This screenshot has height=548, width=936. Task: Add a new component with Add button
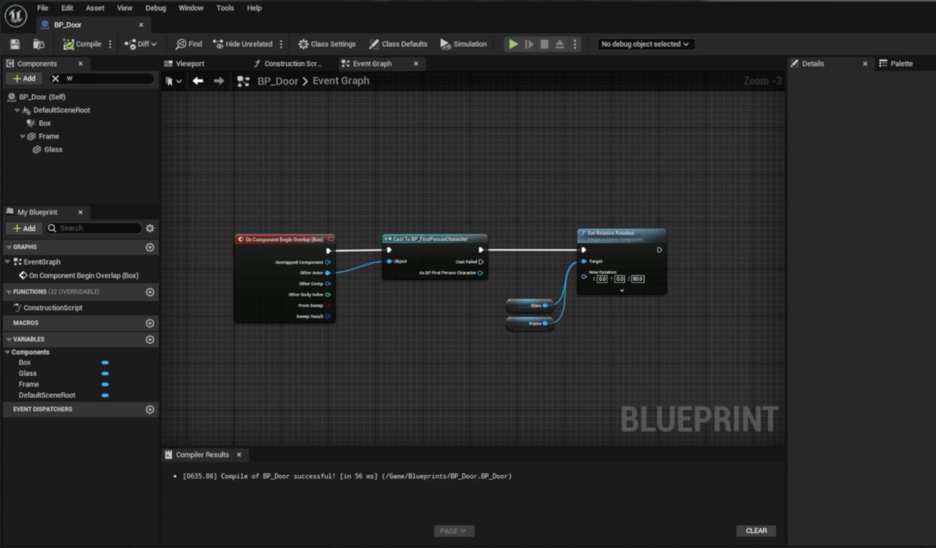[x=24, y=79]
